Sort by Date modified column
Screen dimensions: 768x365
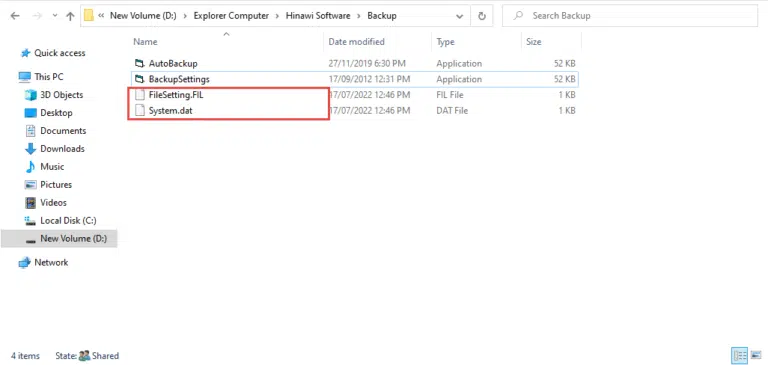356,42
